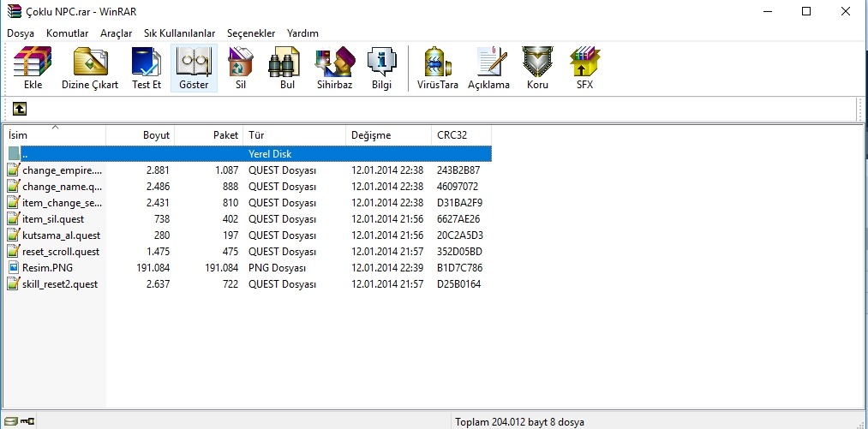868x429 pixels.
Task: Open the Komutlar menu
Action: (67, 33)
